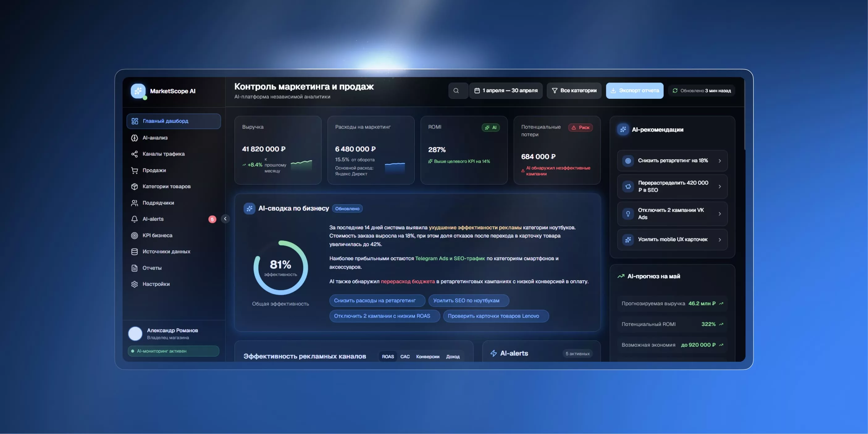Click the '5 активных' badge in AI-alerts
This screenshot has height=434, width=868.
coord(577,353)
